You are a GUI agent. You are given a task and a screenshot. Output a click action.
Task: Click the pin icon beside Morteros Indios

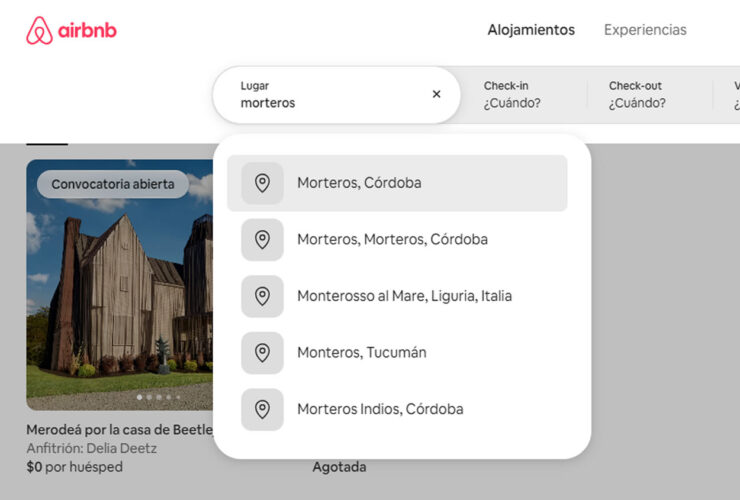coord(262,409)
